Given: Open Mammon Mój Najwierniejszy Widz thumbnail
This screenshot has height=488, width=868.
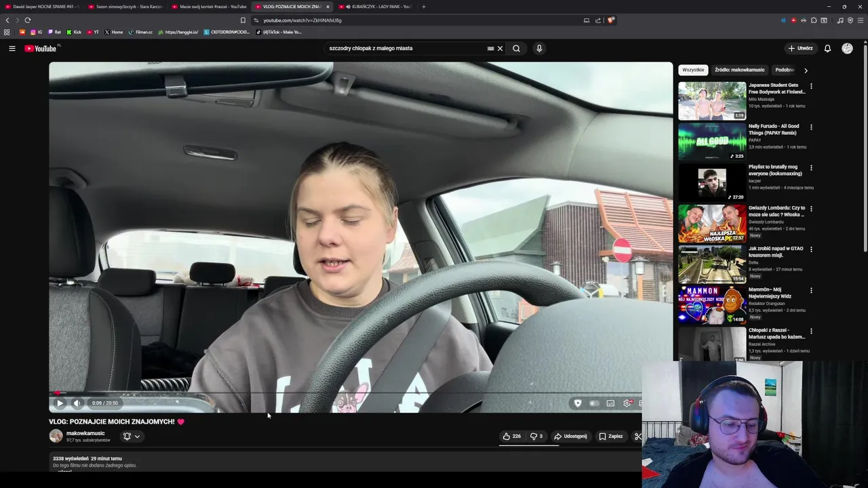Looking at the screenshot, I should (712, 305).
